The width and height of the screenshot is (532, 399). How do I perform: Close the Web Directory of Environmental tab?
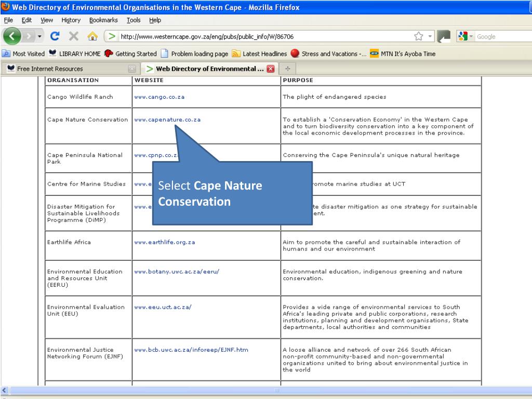tap(270, 69)
